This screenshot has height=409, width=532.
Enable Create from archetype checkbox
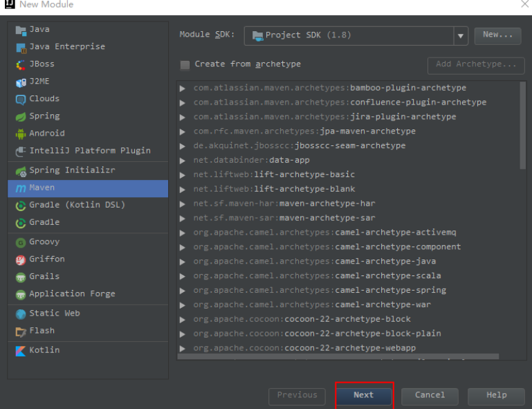[x=185, y=65]
